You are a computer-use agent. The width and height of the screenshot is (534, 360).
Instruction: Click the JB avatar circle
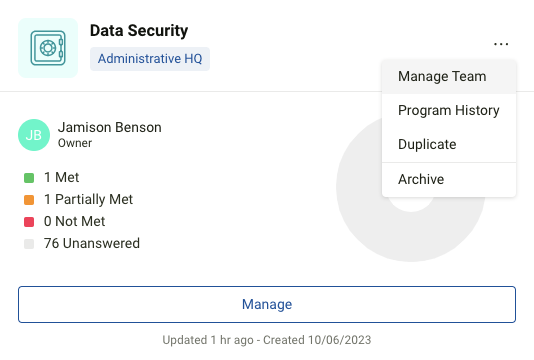point(34,135)
